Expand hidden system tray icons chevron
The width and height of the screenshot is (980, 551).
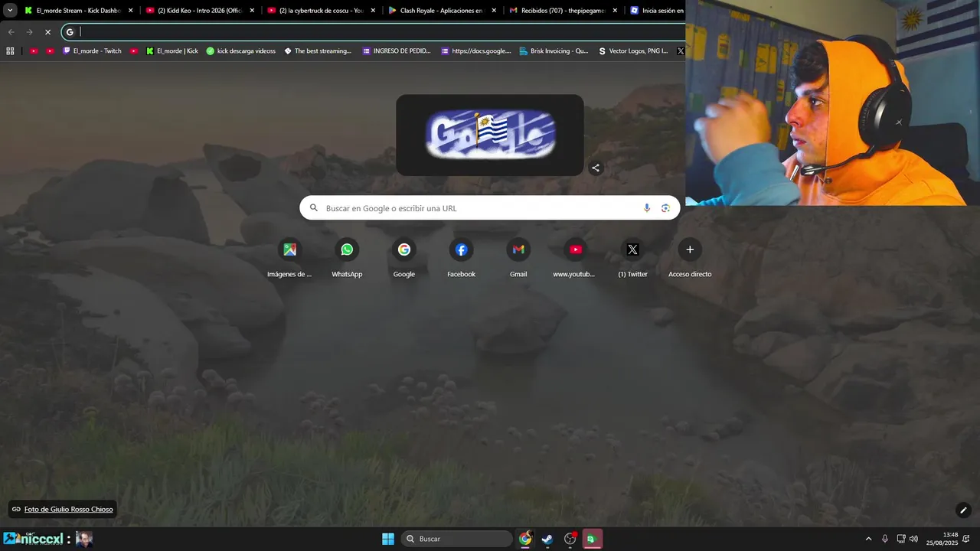click(868, 539)
